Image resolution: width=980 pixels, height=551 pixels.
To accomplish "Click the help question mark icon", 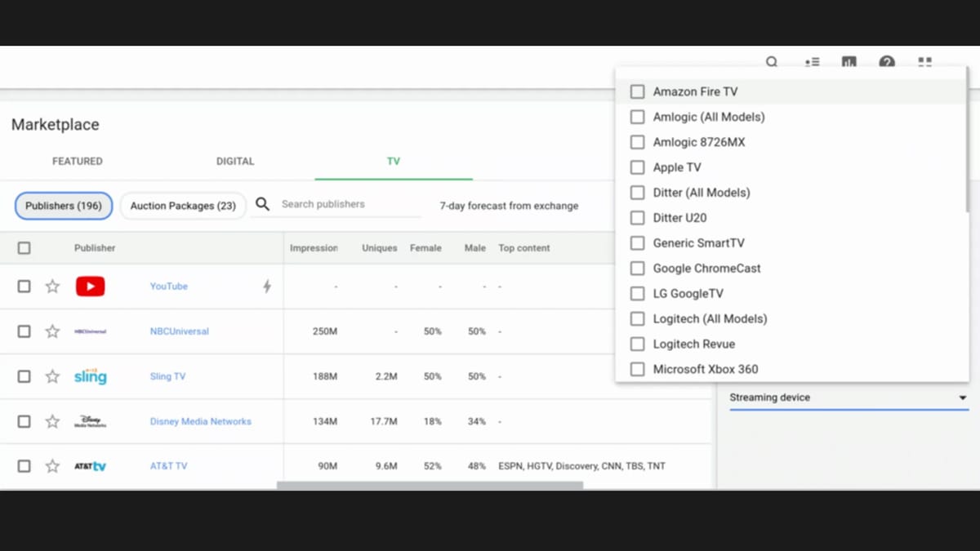I will (887, 62).
